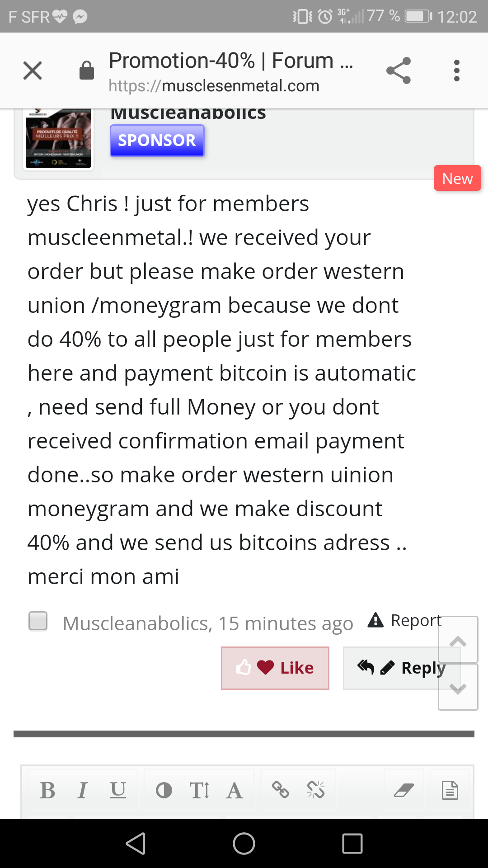The width and height of the screenshot is (488, 868).
Task: Like the Muscleanabolics post
Action: point(275,668)
